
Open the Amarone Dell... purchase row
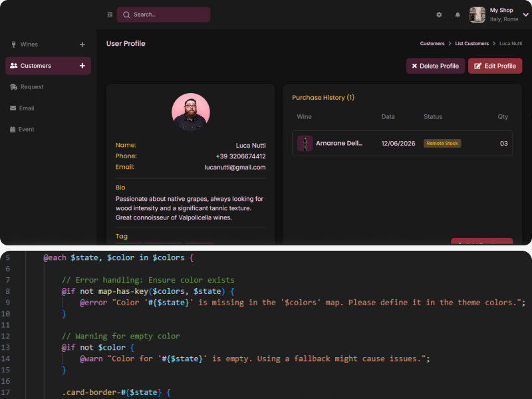click(402, 143)
